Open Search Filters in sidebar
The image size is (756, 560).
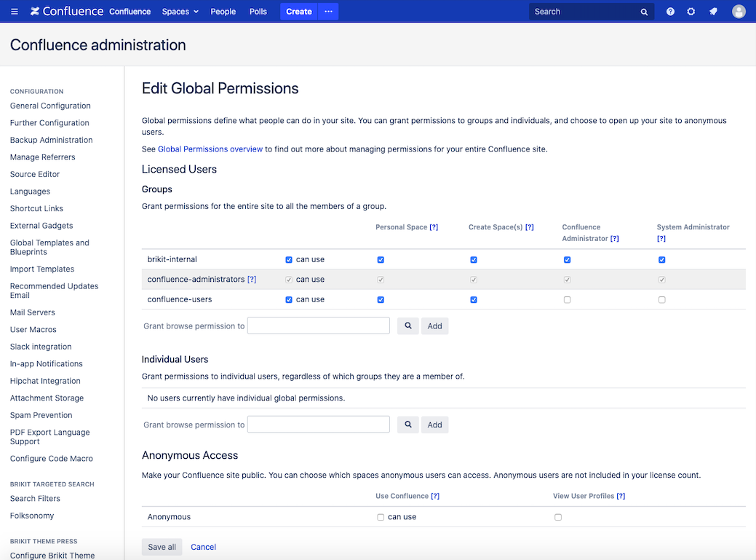tap(35, 499)
